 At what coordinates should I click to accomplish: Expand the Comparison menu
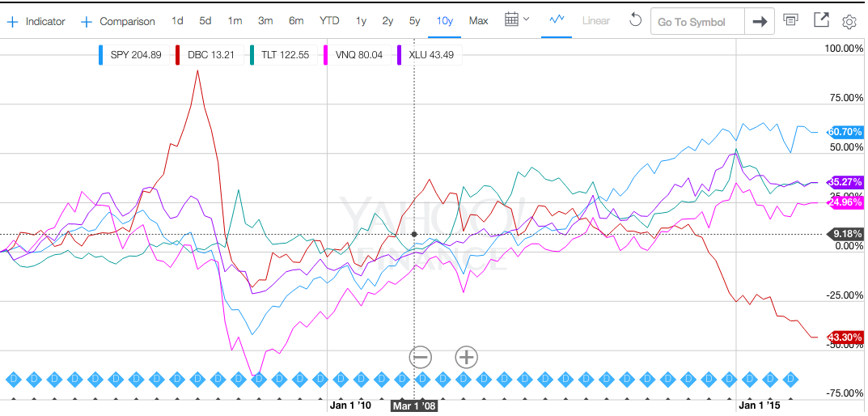[118, 22]
